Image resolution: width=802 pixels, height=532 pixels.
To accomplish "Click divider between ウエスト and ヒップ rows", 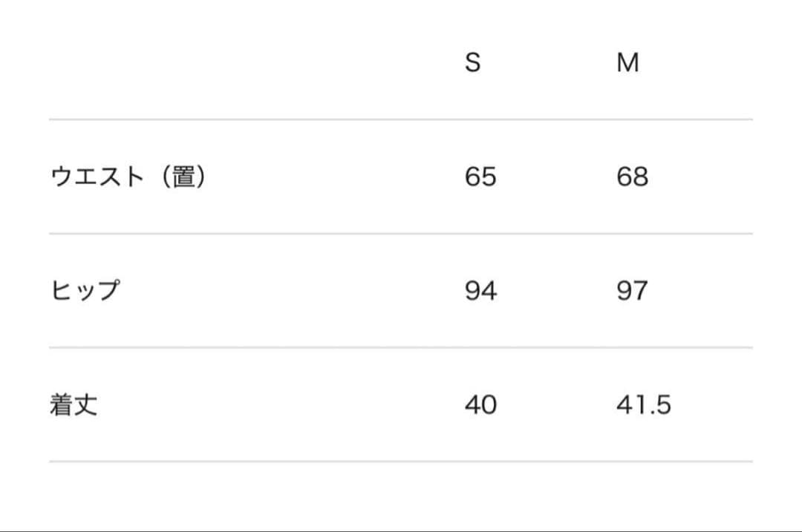I will coord(401,234).
